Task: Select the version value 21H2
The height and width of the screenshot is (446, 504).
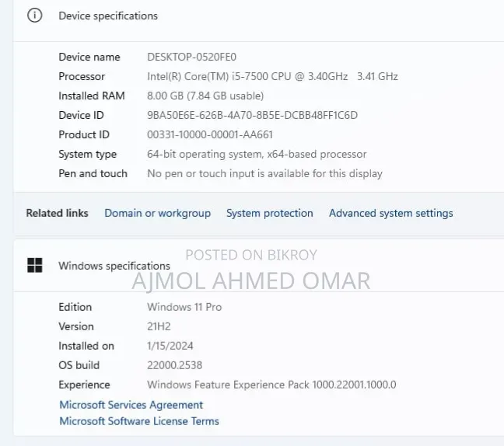Action: [x=159, y=326]
